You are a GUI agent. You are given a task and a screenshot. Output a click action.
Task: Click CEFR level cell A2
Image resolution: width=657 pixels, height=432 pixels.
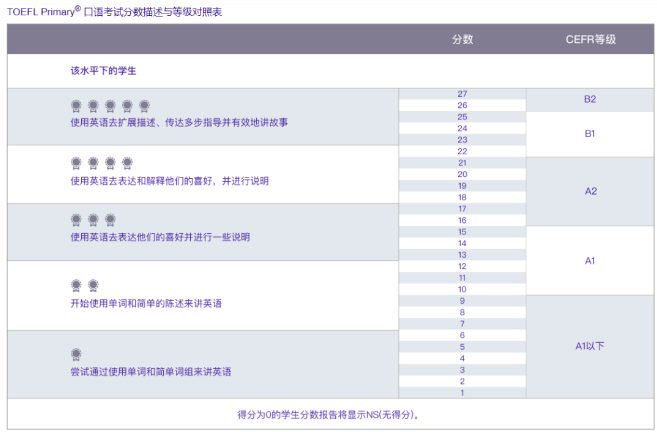coord(590,192)
